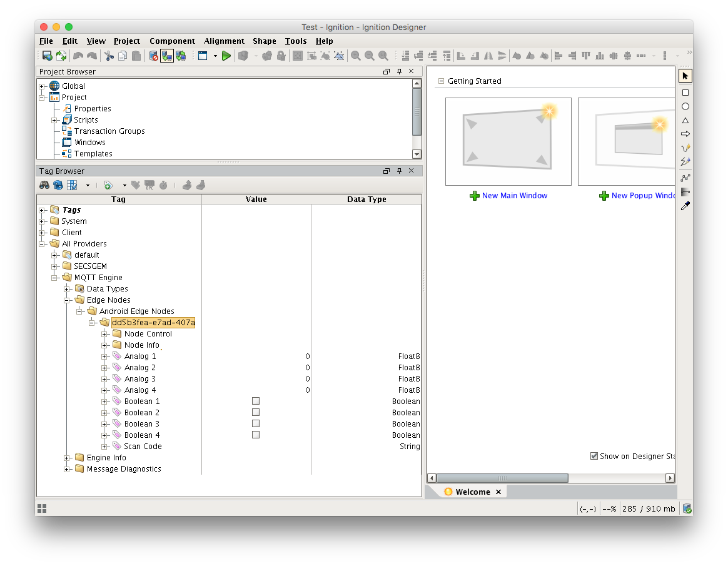Screen dimensions: 728x566
Task: Click the Paste clipboard icon
Action: click(x=136, y=56)
